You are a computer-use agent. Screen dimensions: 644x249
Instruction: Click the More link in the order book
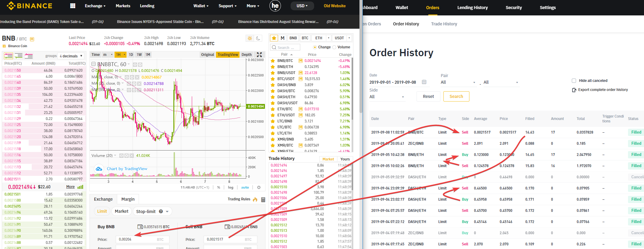click(70, 187)
